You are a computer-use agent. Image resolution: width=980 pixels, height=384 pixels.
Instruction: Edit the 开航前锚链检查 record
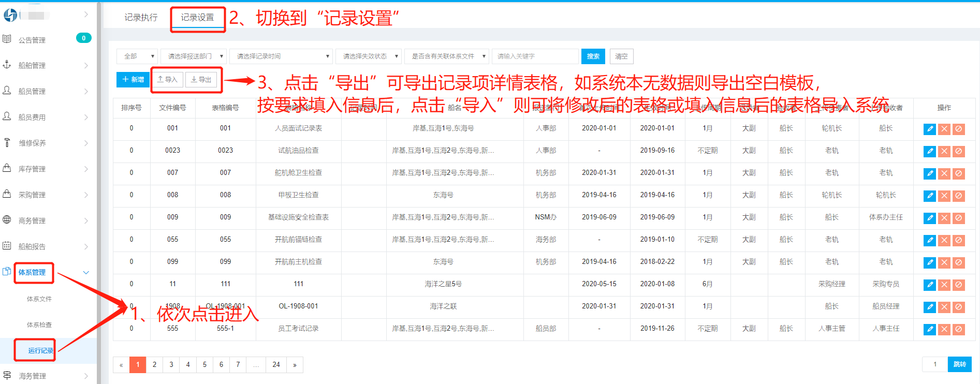click(930, 240)
